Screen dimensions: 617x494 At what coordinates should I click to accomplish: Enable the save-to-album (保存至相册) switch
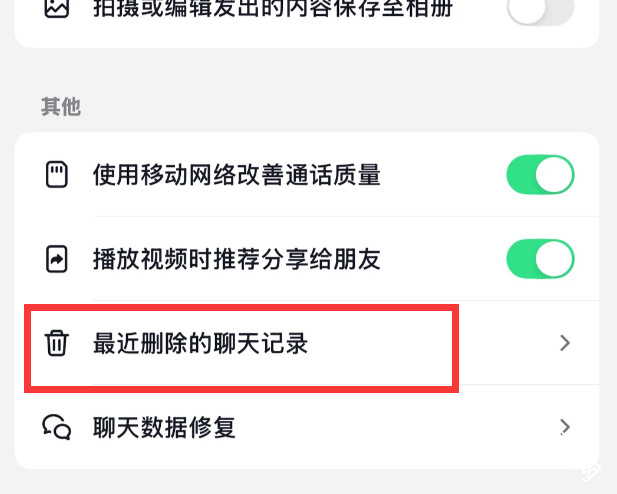540,11
